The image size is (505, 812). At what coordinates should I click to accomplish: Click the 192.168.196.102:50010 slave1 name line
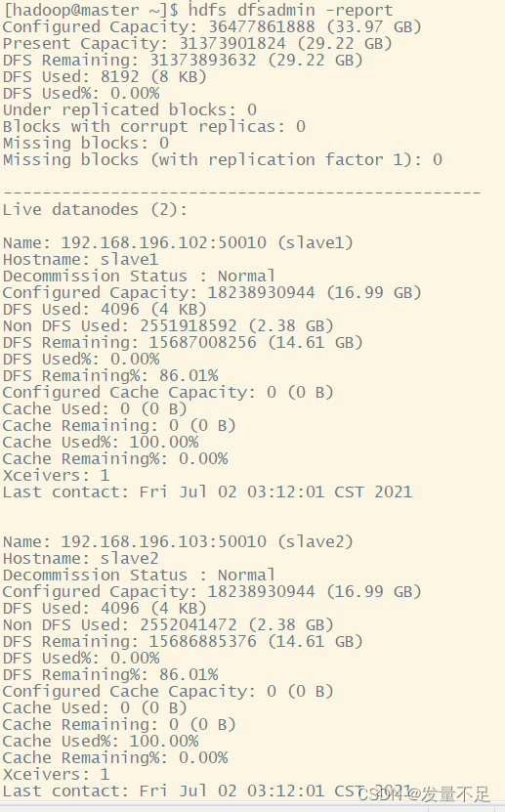[x=178, y=242]
